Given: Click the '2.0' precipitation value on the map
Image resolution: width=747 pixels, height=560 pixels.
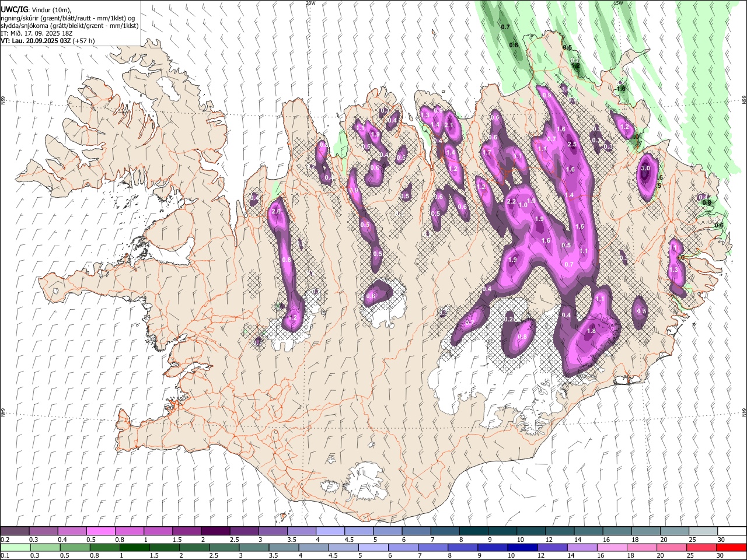Looking at the screenshot, I should point(276,211).
